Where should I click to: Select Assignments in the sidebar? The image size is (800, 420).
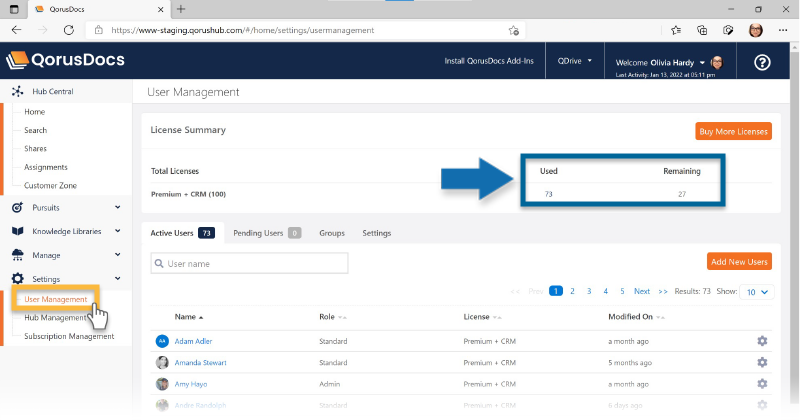45,167
